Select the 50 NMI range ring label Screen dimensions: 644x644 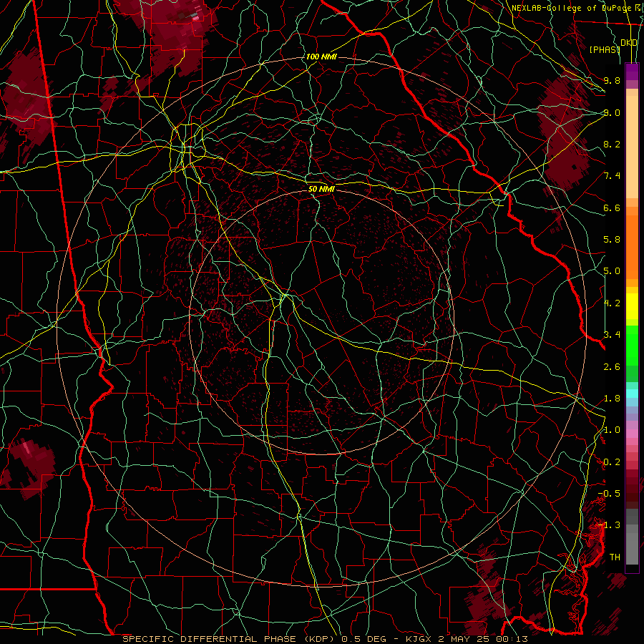321,189
